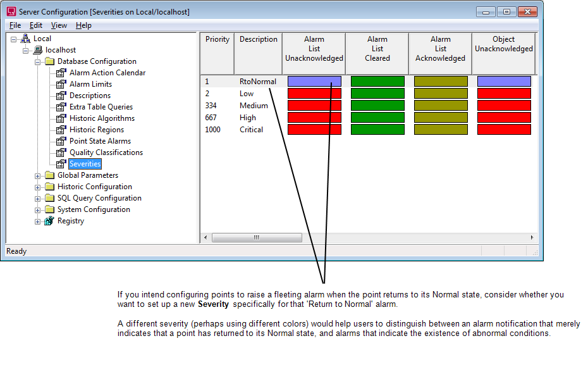
Task: Select Critical Alarm List Cleared green swatch
Action: pyautogui.click(x=377, y=130)
